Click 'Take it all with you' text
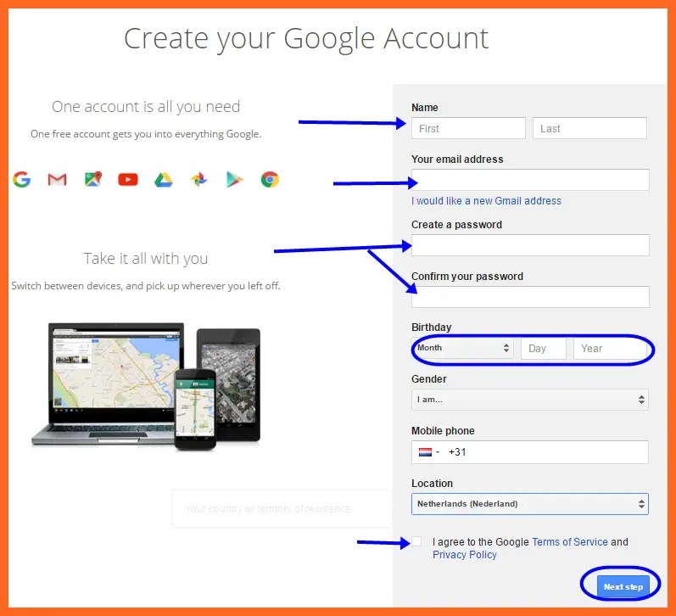Screen dimensions: 676x616 [x=146, y=259]
